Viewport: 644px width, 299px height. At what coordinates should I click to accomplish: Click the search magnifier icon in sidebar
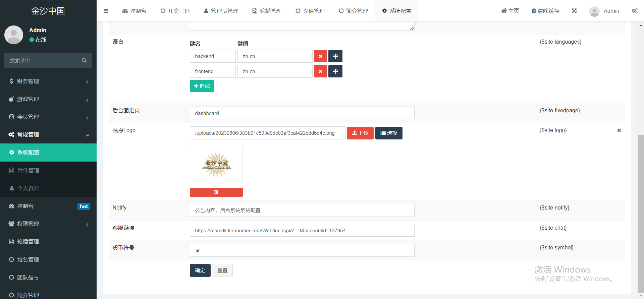point(84,60)
